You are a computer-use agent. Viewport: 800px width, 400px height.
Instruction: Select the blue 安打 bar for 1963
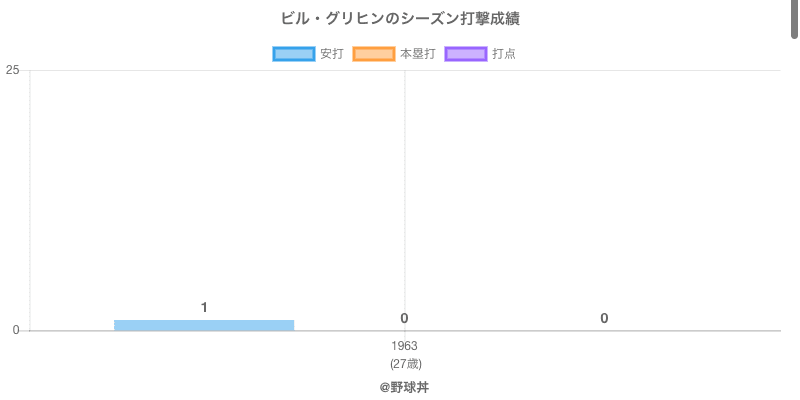(204, 325)
